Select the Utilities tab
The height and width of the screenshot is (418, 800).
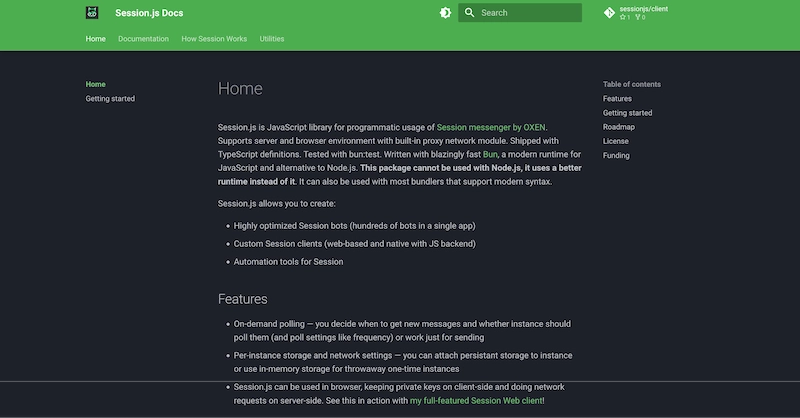coord(271,39)
